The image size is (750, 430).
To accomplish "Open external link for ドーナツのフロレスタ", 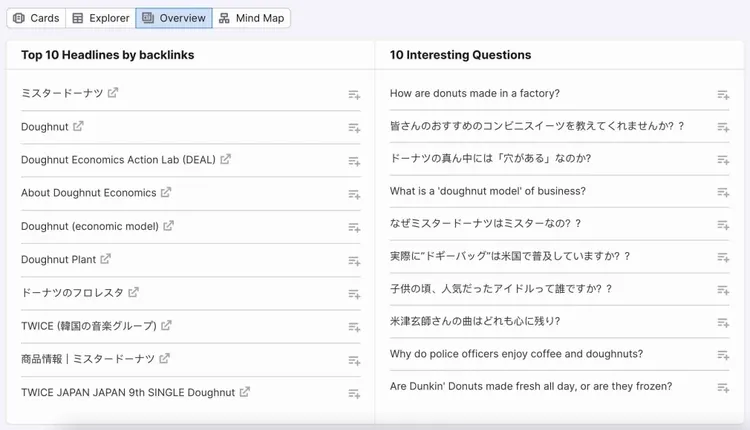I will click(133, 292).
